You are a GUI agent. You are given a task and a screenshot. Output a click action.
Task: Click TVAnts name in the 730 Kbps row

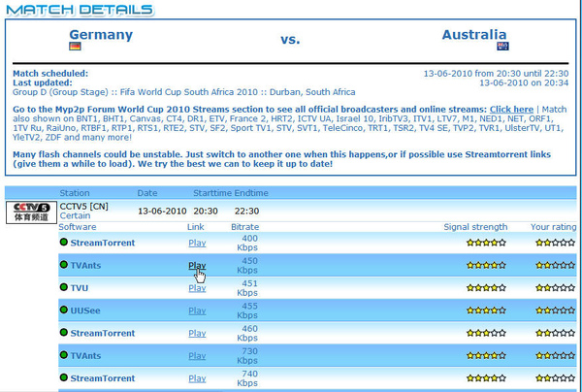(85, 356)
